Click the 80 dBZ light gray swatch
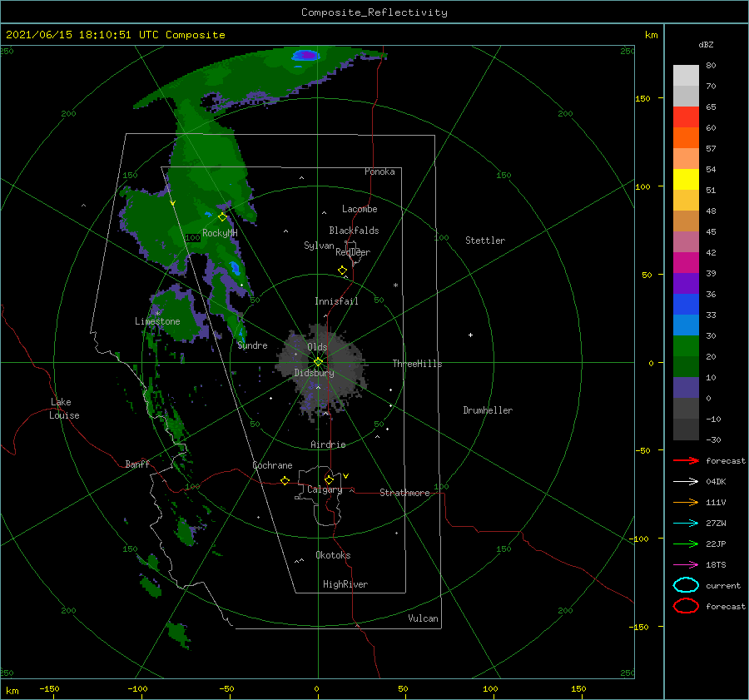This screenshot has width=749, height=700. tap(686, 76)
